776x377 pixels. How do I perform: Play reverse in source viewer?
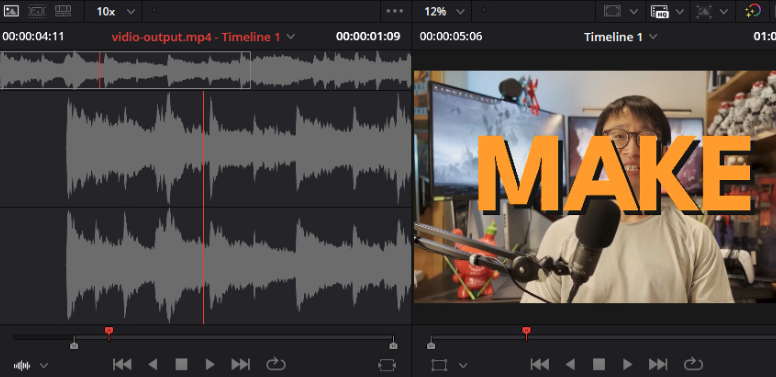coord(152,365)
